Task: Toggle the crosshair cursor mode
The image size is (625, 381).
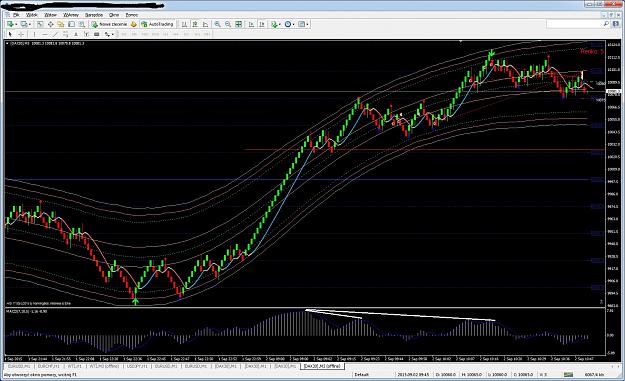Action: (x=21, y=34)
